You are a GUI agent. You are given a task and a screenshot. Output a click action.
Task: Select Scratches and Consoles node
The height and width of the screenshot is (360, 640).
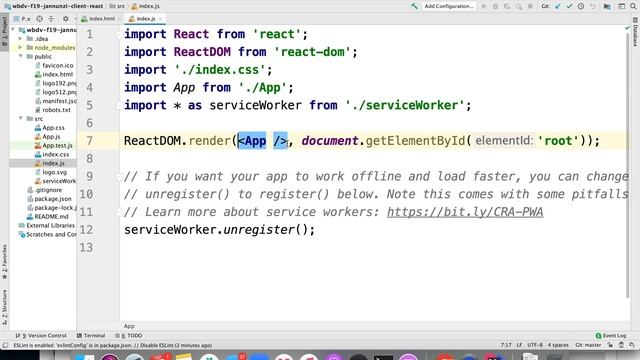pyautogui.click(x=48, y=234)
